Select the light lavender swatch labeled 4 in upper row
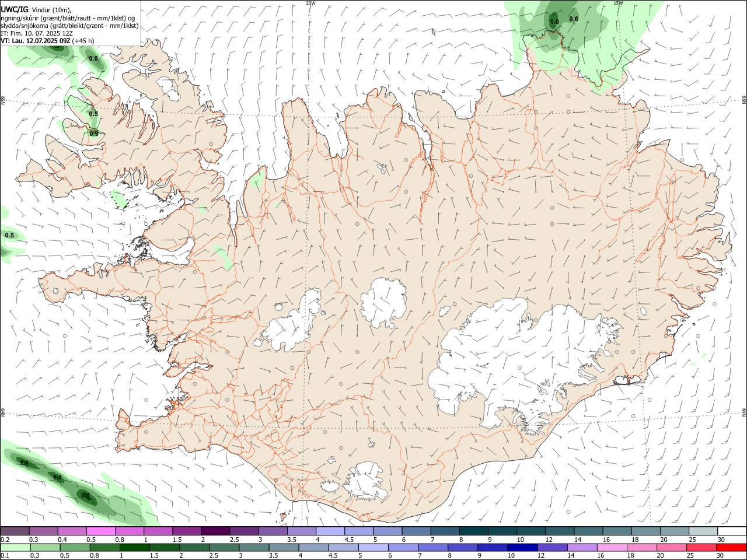 [330, 531]
